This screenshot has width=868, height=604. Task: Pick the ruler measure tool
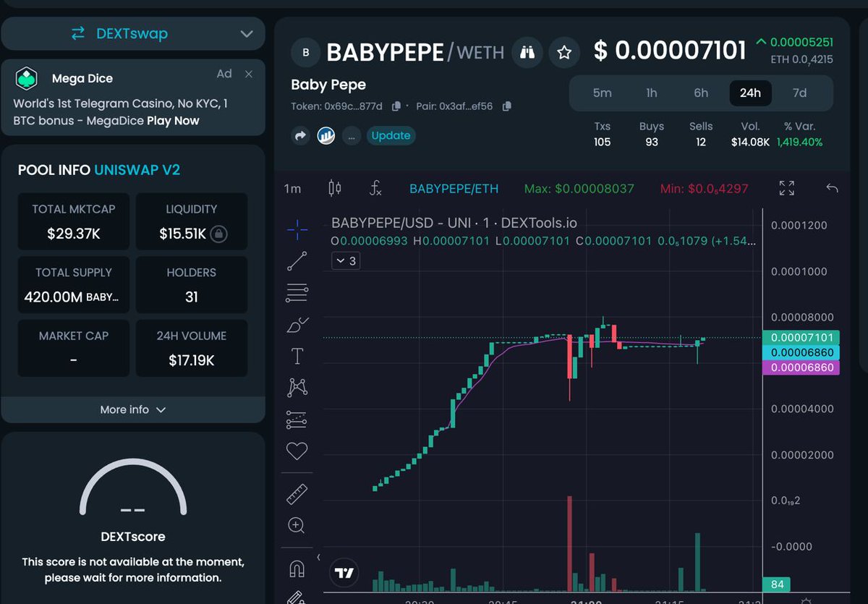coord(297,493)
